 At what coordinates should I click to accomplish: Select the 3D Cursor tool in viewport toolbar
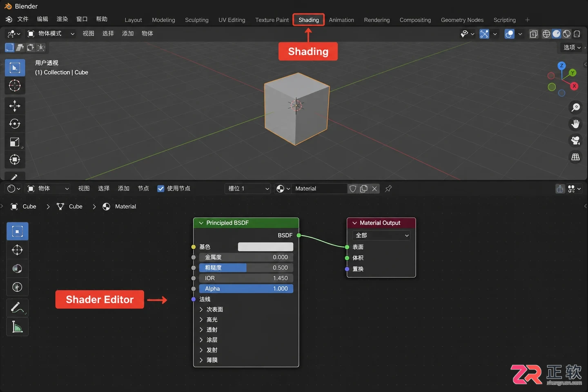click(x=15, y=85)
